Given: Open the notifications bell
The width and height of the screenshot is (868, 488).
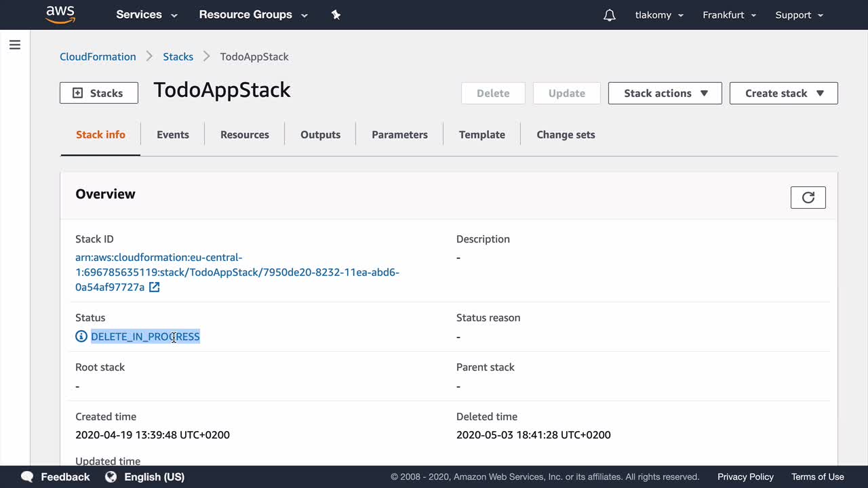Looking at the screenshot, I should point(609,15).
